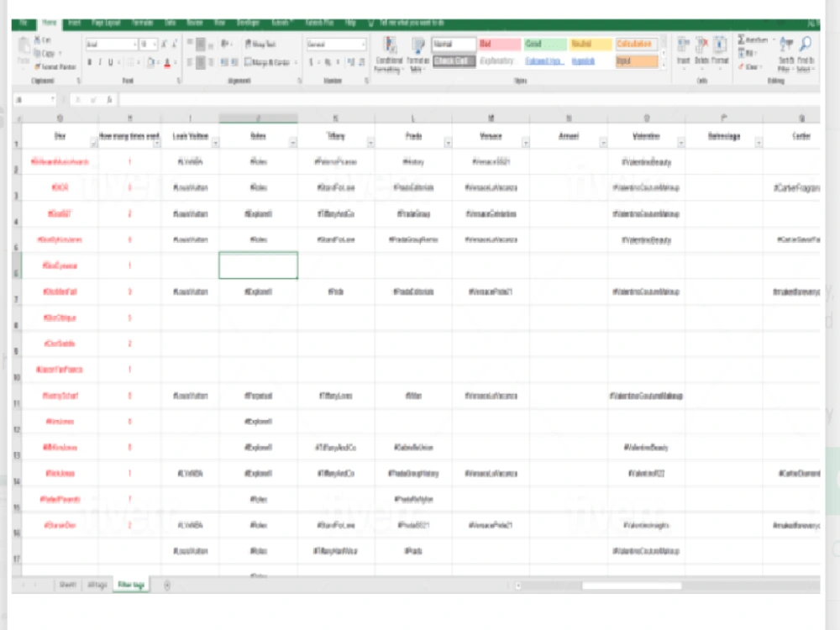This screenshot has height=630, width=840.
Task: Open the File tab
Action: click(x=24, y=23)
